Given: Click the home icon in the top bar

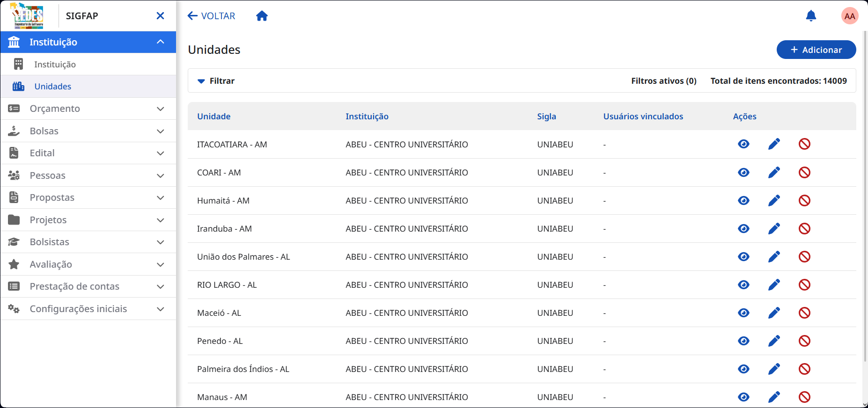Looking at the screenshot, I should (262, 16).
